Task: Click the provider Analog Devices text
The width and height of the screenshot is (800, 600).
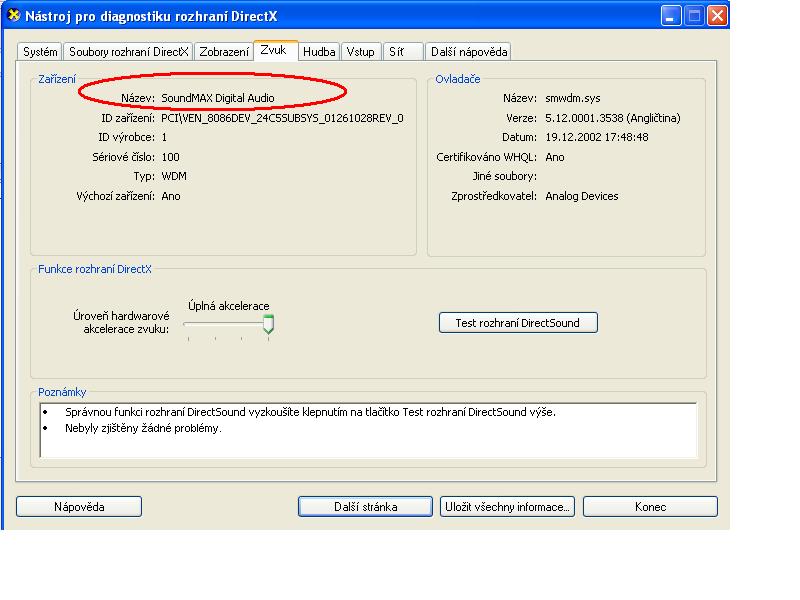Action: tap(582, 196)
